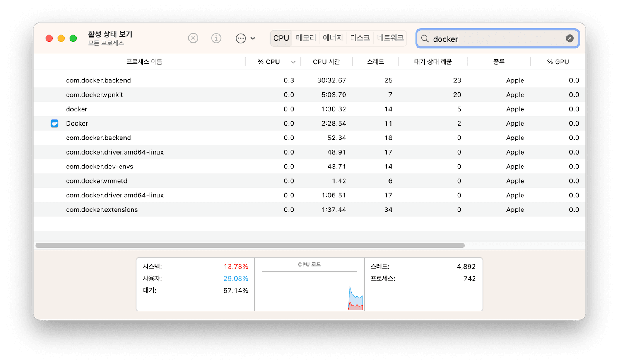Screen dimensions: 619x364
Task: Open process info inspector icon
Action: coord(216,38)
